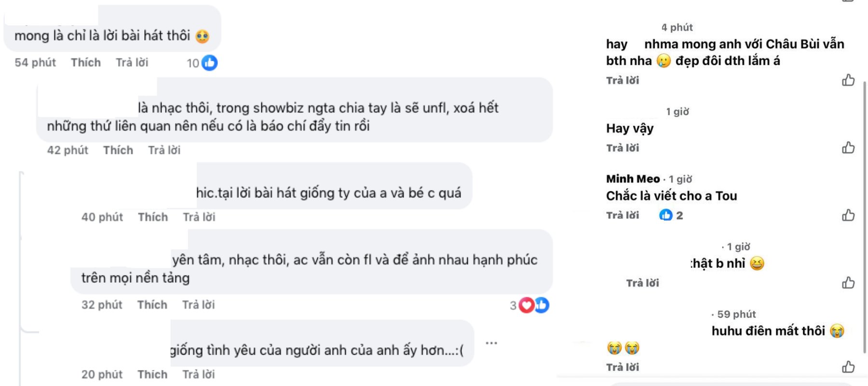The height and width of the screenshot is (386, 868).
Task: Click Trả lời under the 40 phút comment
Action: (x=199, y=217)
